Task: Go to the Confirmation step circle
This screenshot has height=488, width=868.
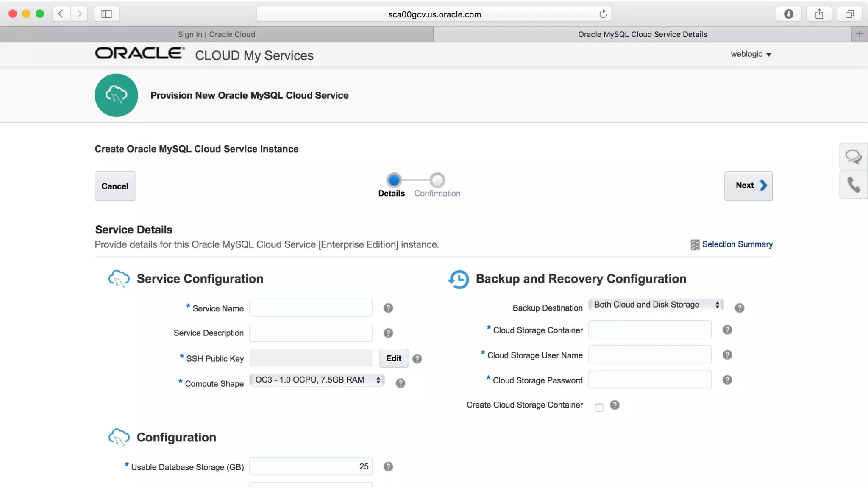Action: click(x=437, y=180)
